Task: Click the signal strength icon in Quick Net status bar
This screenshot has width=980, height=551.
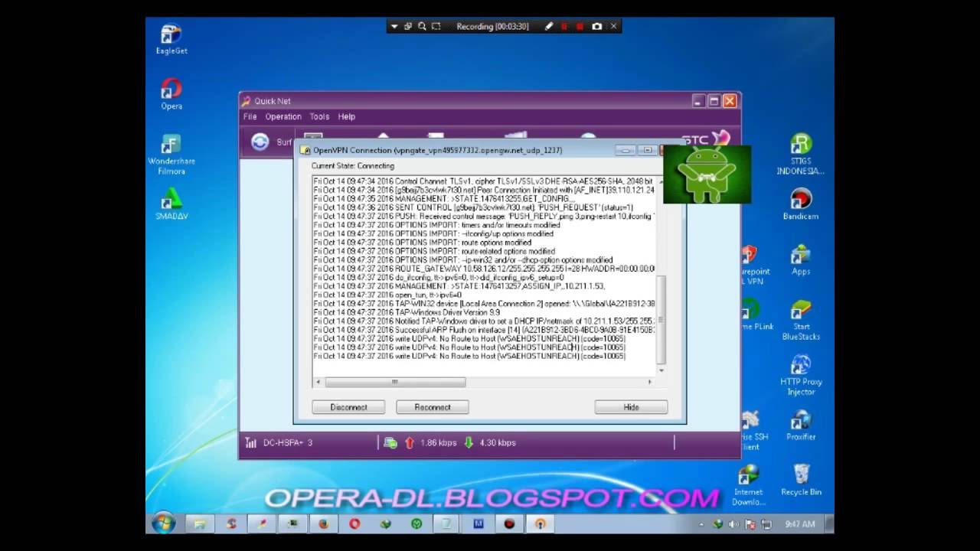Action: [x=250, y=442]
